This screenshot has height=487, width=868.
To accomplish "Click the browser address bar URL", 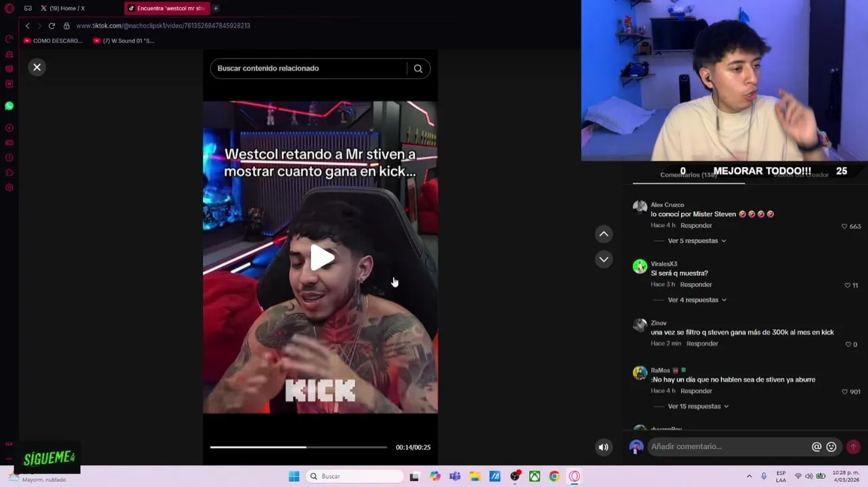I will [163, 26].
